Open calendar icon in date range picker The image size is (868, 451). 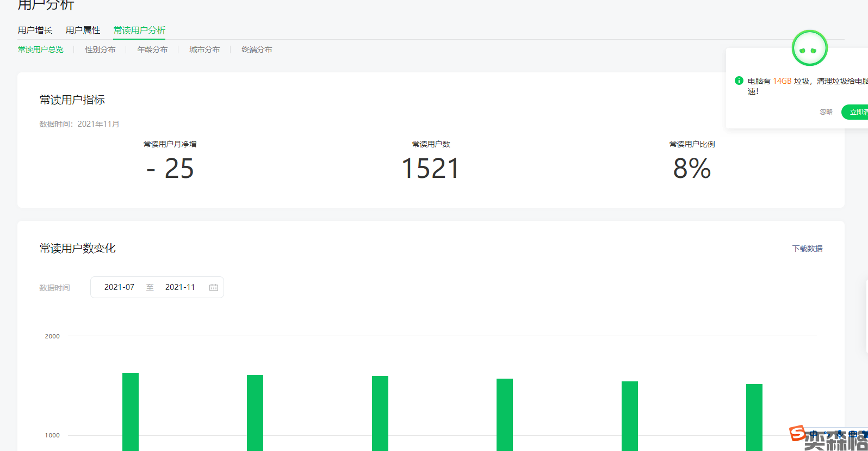pyautogui.click(x=214, y=287)
